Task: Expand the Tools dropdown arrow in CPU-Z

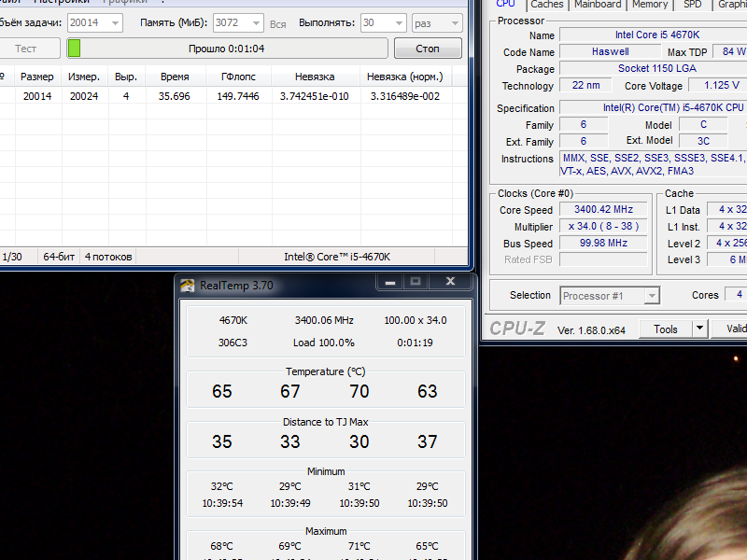Action: point(699,329)
